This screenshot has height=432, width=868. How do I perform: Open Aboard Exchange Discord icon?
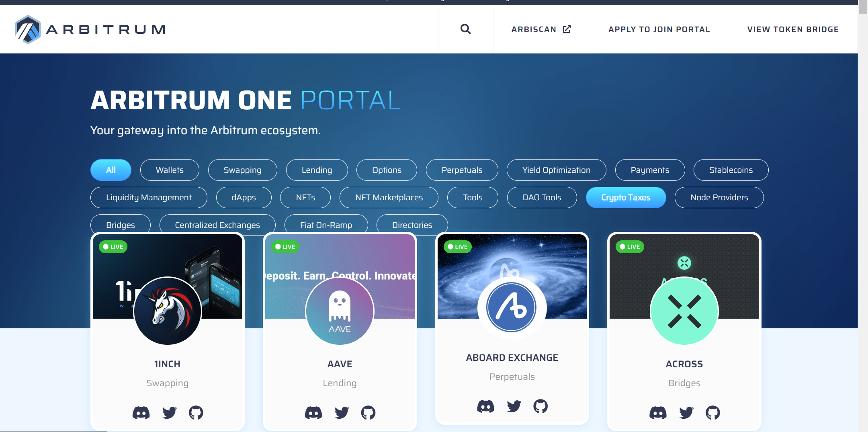[x=485, y=406]
